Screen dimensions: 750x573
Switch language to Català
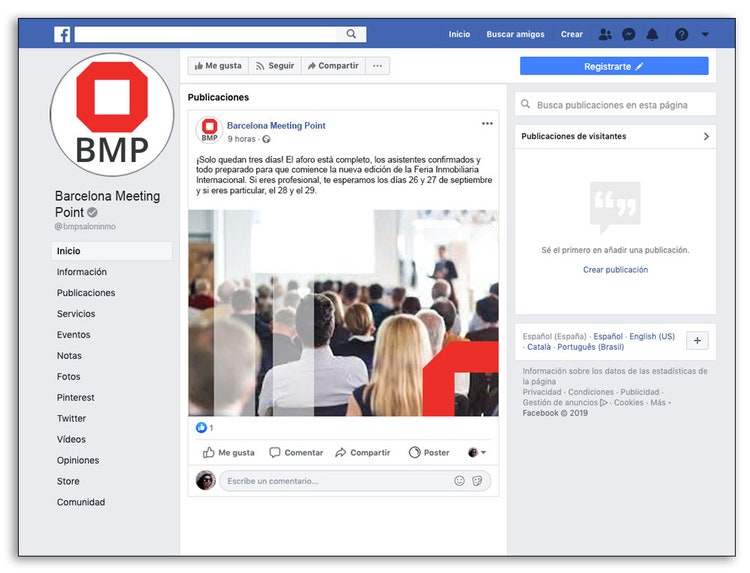coord(539,347)
